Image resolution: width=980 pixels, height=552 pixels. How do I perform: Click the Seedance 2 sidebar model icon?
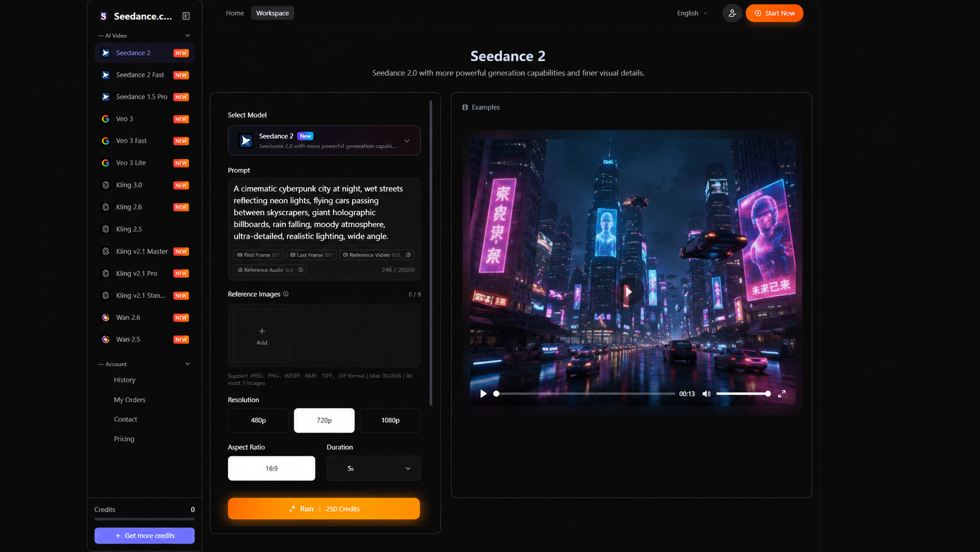coord(106,53)
